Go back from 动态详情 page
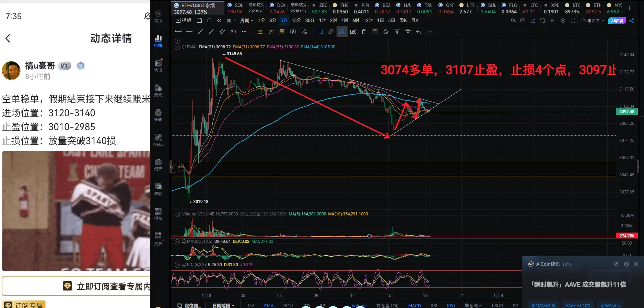This screenshot has width=644, height=308. click(8, 38)
